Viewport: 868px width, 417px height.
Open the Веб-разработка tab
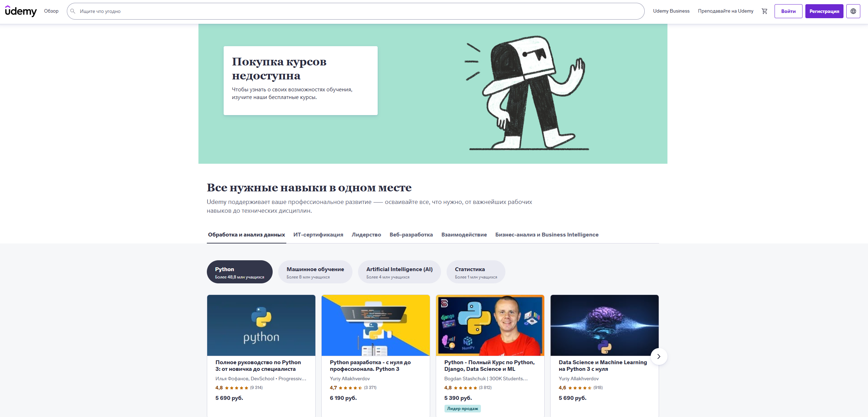point(411,235)
